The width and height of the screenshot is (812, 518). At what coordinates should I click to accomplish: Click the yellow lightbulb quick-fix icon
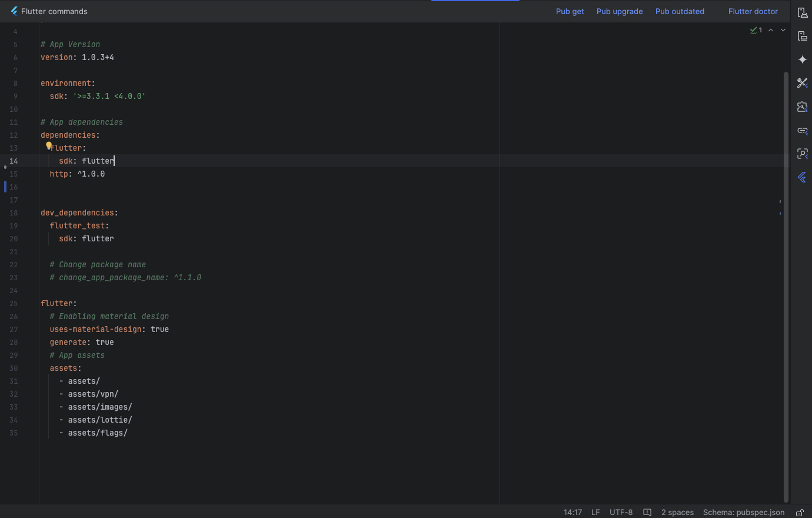(49, 145)
